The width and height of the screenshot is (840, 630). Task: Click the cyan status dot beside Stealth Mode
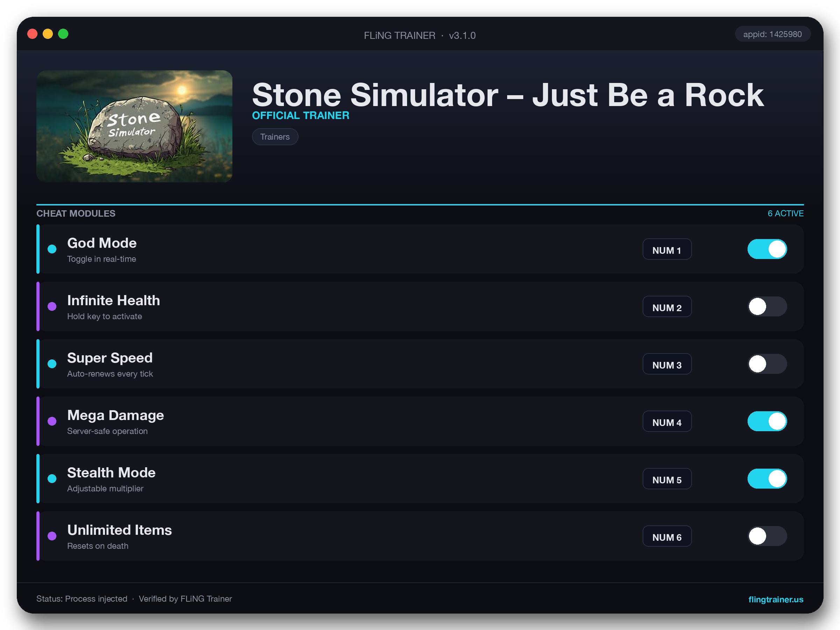52,478
